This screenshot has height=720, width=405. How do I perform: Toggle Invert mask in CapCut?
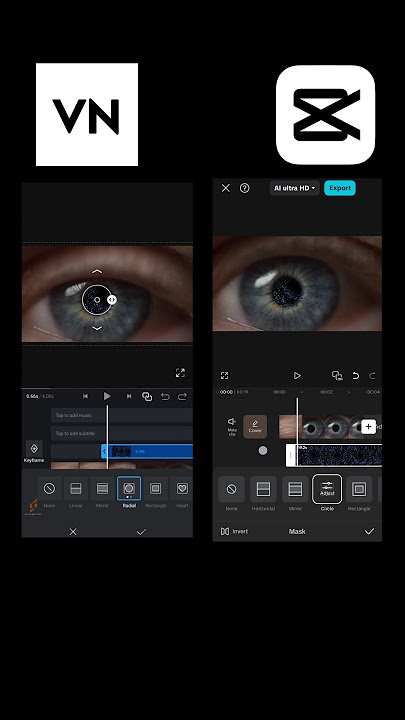tap(234, 531)
